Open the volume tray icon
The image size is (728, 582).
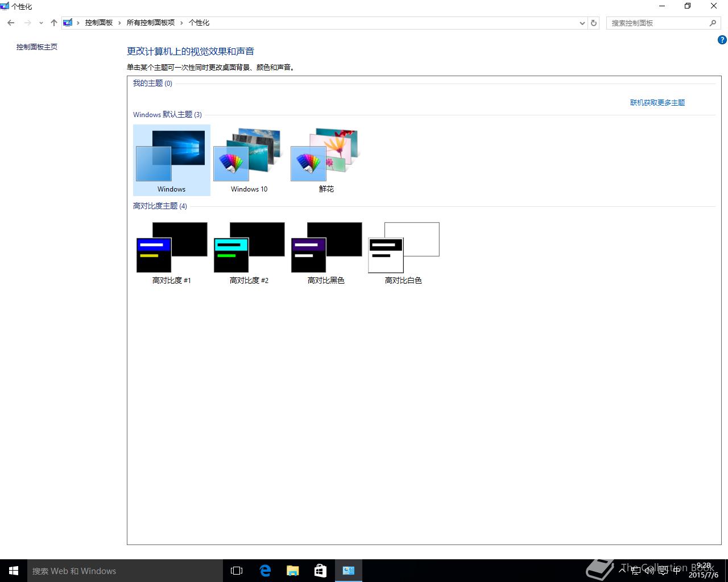(650, 571)
